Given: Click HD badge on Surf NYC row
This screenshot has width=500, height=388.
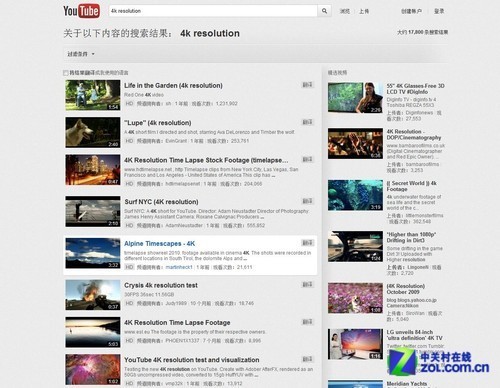Looking at the screenshot, I should point(129,226).
